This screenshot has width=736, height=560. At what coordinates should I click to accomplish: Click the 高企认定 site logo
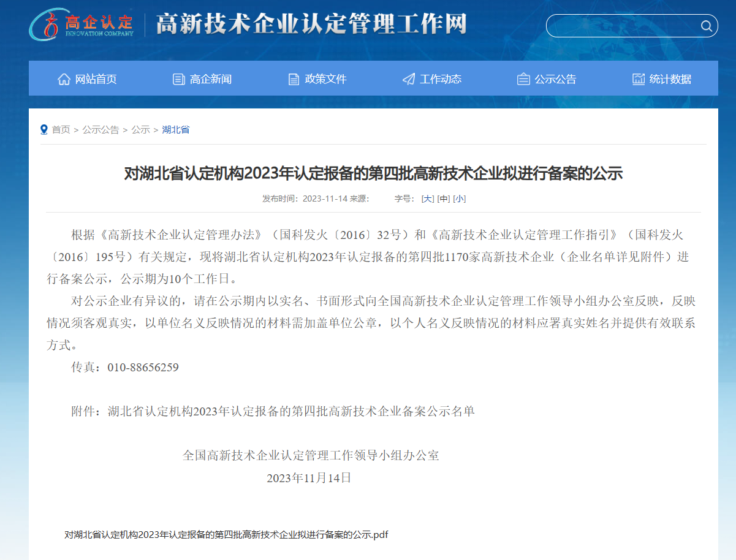tap(82, 24)
